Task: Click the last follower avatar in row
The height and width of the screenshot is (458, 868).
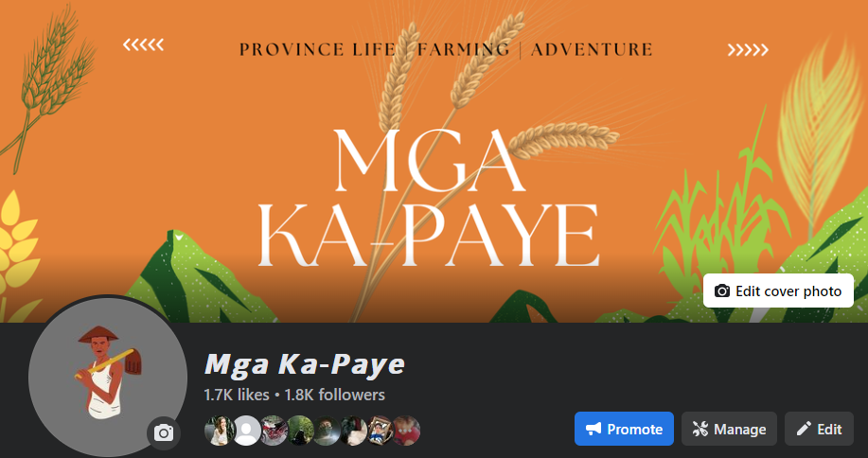Action: point(406,431)
